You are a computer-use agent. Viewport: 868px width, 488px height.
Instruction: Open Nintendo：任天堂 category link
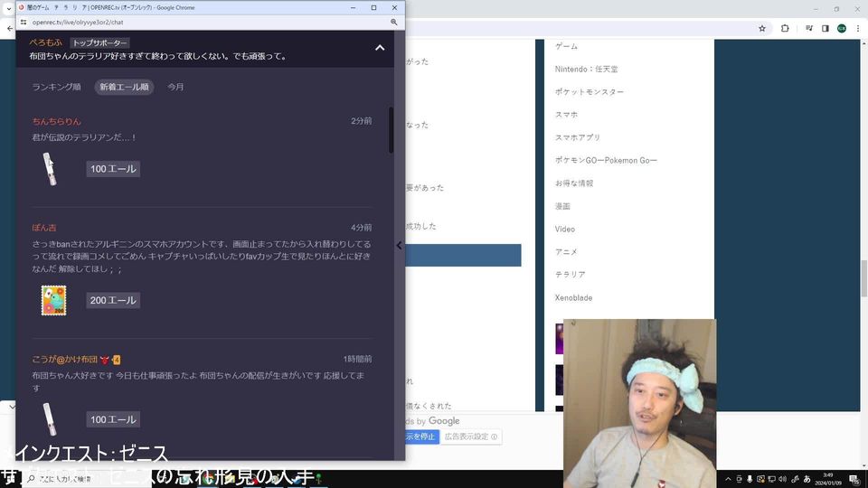586,70
